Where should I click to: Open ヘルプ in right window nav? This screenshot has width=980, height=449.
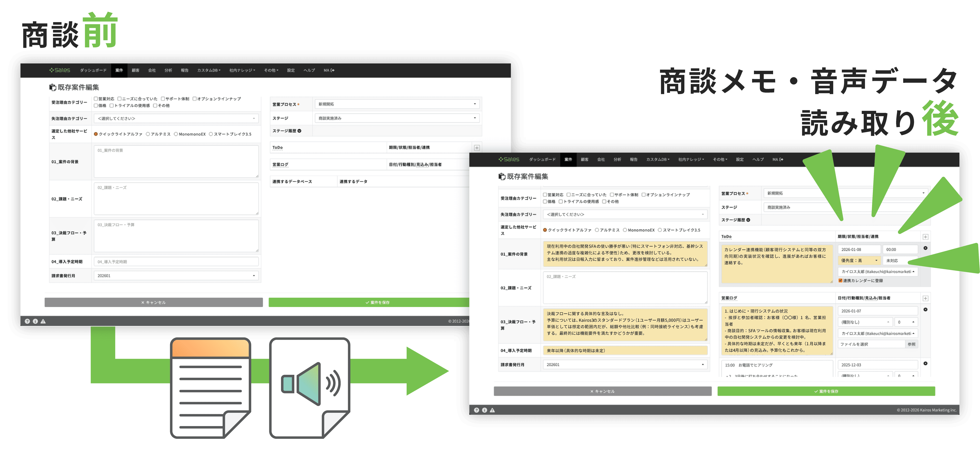coord(758,160)
